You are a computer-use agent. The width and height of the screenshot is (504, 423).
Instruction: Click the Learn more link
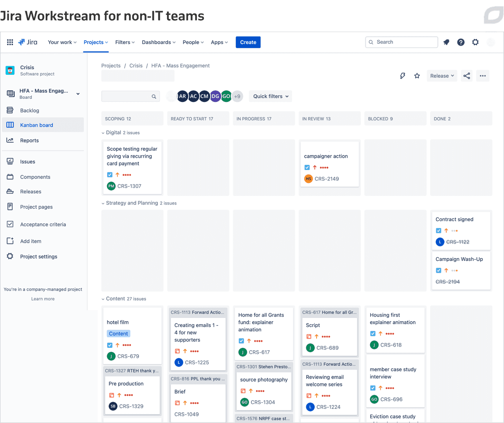43,299
